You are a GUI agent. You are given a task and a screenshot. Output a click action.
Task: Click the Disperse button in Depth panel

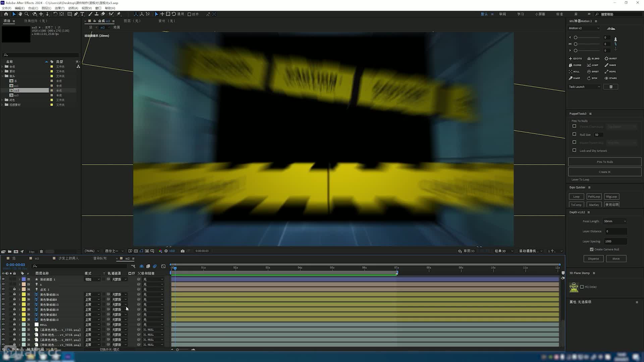593,259
